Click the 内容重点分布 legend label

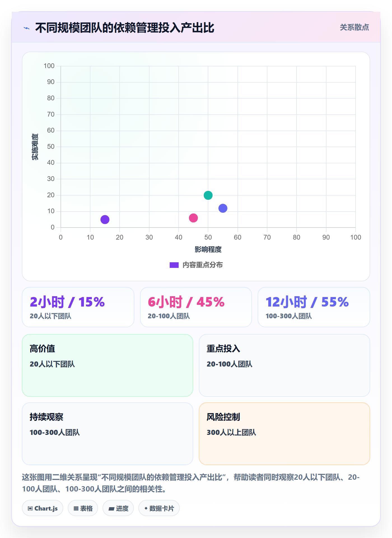203,265
